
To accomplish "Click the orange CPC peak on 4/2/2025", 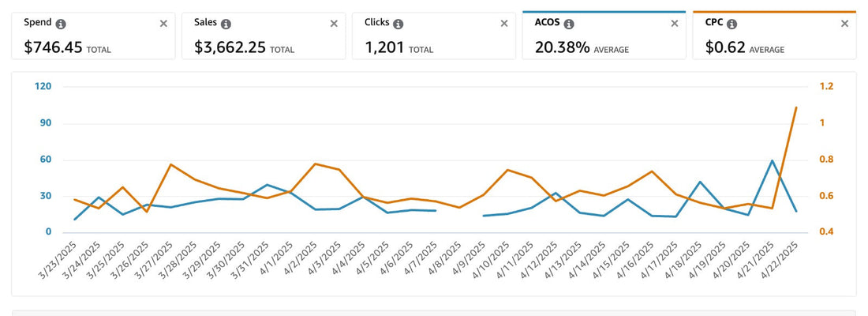I will [316, 164].
